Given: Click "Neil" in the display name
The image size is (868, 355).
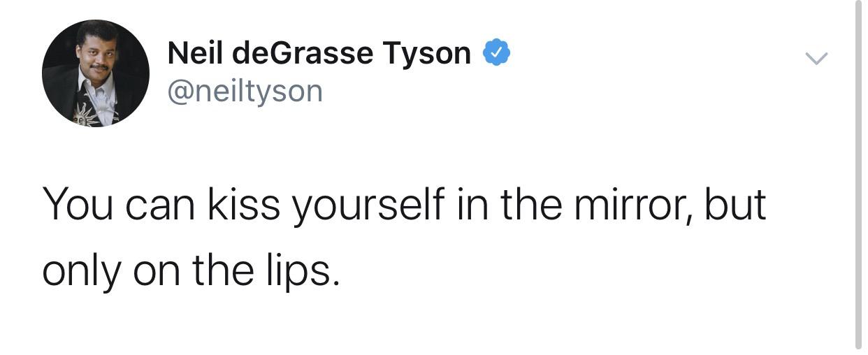Looking at the screenshot, I should (x=194, y=54).
